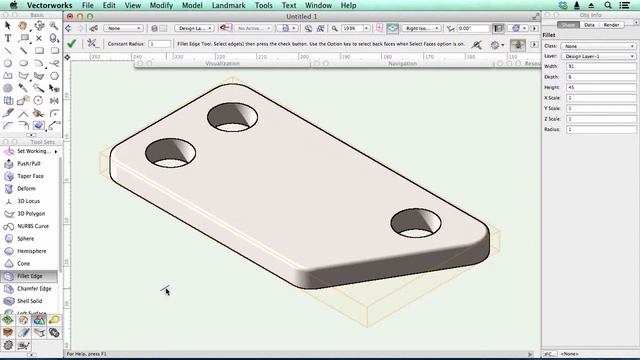This screenshot has height=360, width=640.
Task: Select the Regular Polygon hexagon tool
Action: pyautogui.click(x=54, y=76)
